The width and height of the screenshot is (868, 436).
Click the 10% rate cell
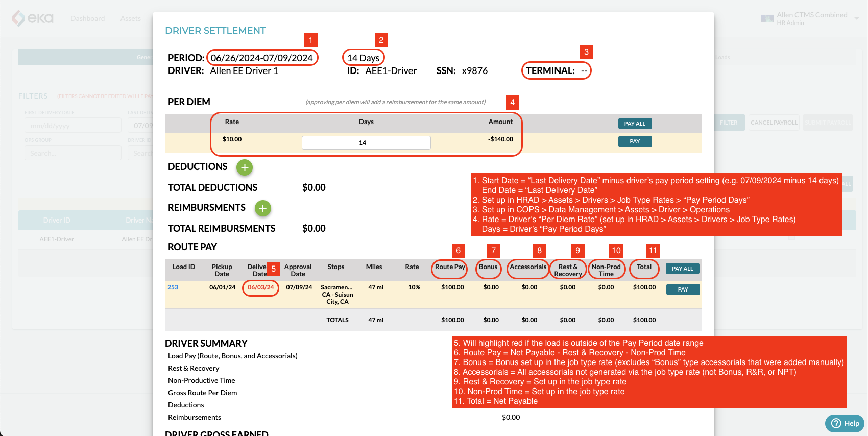pos(414,287)
